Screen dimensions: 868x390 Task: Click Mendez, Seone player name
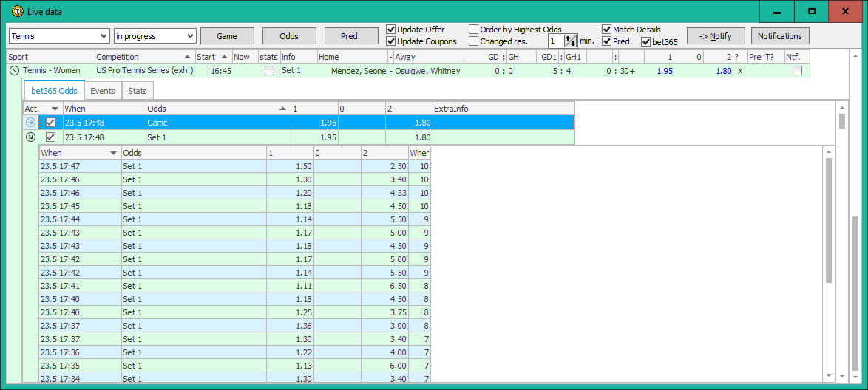[x=359, y=71]
